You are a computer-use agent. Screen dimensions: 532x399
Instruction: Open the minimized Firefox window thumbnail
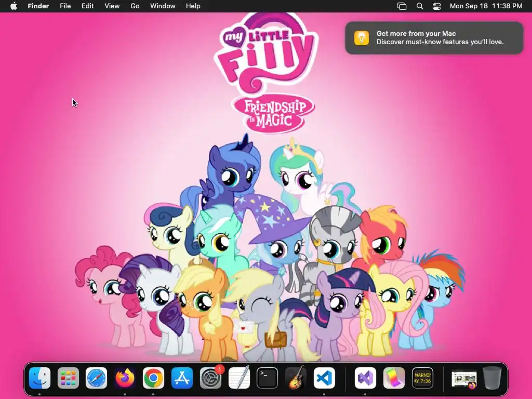coord(464,379)
